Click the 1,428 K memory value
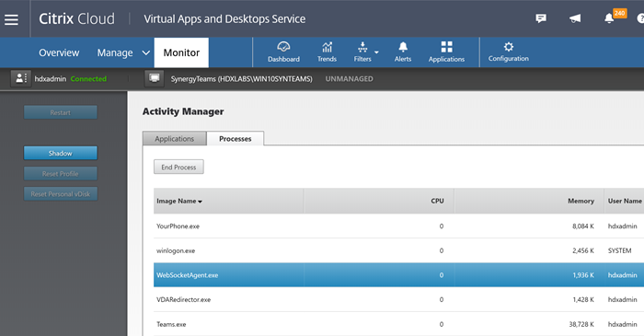Image resolution: width=644 pixels, height=336 pixels. coord(582,299)
